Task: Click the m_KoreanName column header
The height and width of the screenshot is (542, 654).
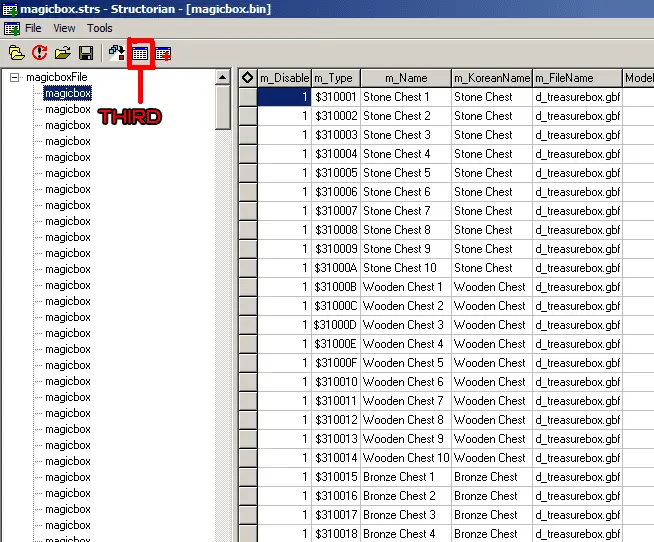Action: 492,78
